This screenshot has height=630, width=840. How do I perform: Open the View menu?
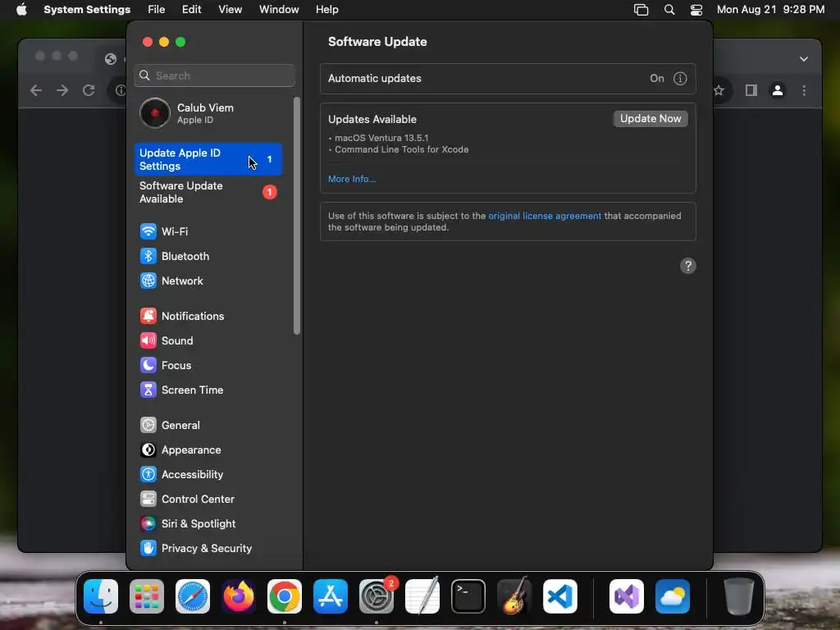click(231, 10)
